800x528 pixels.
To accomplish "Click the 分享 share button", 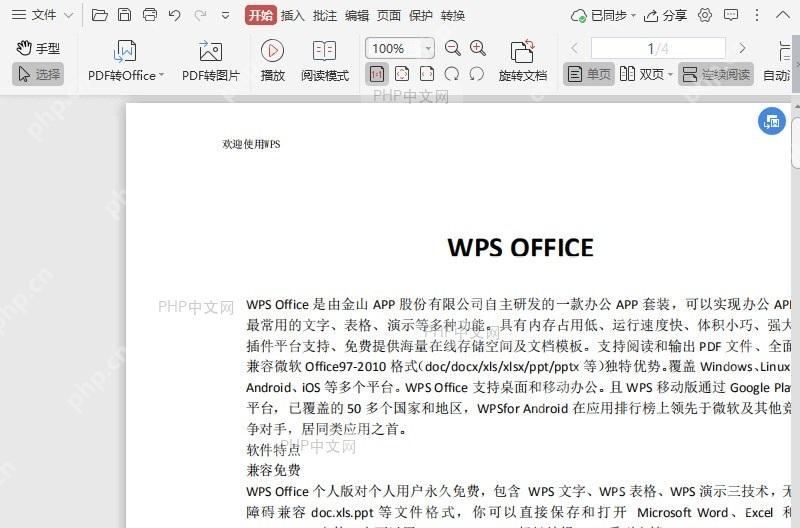I will [x=665, y=16].
